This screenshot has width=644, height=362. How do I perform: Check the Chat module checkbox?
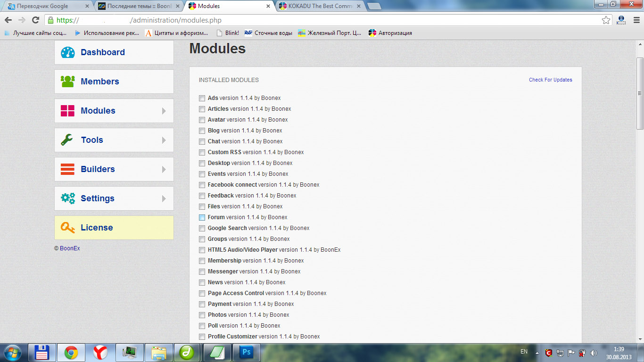(202, 141)
